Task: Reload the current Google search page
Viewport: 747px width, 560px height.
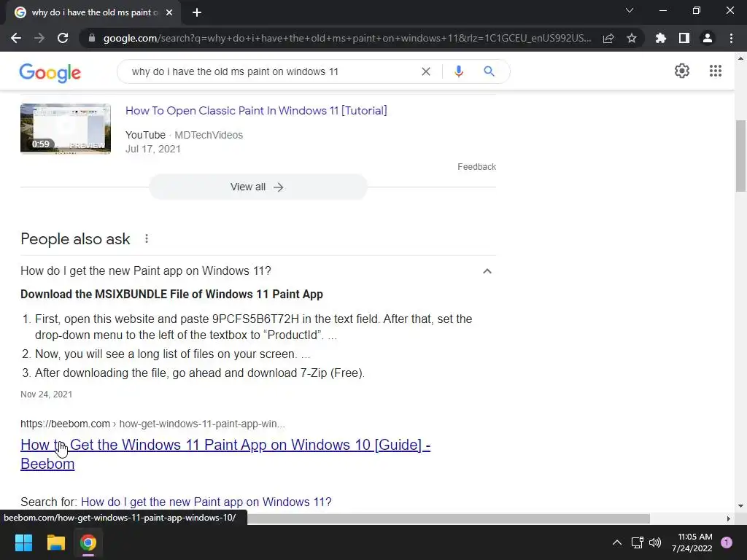Action: coord(63,38)
